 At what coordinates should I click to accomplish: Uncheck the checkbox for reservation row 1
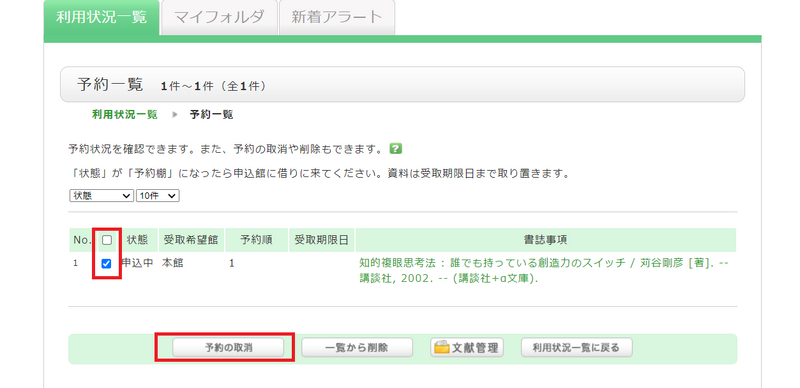point(107,264)
